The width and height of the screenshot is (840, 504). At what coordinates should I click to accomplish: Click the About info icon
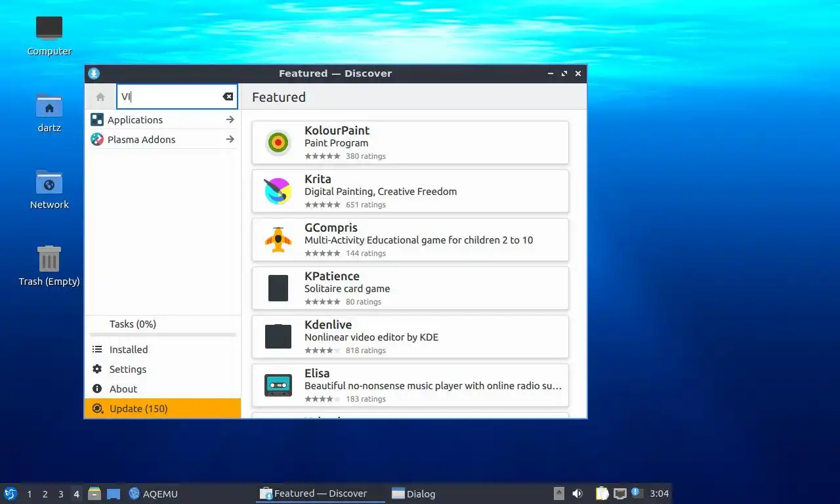97,389
